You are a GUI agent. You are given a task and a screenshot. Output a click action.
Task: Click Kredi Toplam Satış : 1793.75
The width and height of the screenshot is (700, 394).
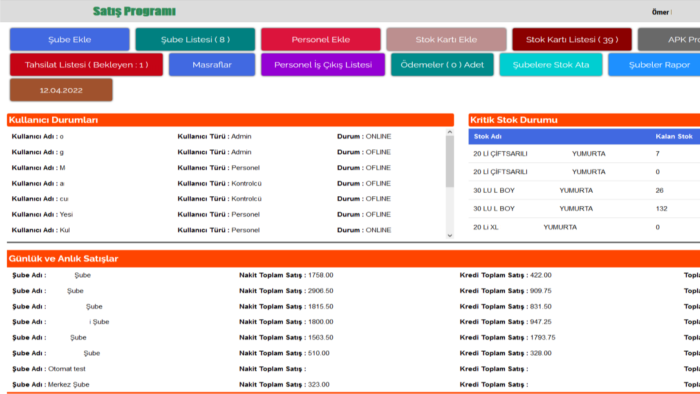(508, 338)
